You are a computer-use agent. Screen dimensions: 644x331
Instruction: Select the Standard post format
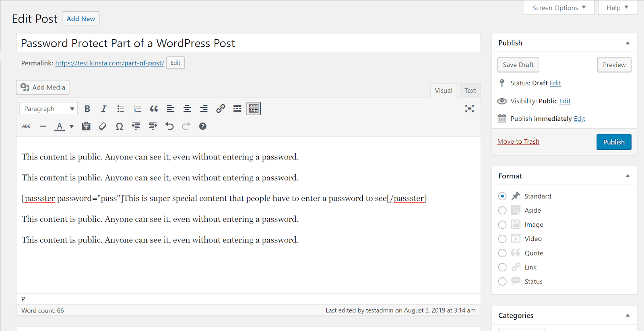coord(502,196)
